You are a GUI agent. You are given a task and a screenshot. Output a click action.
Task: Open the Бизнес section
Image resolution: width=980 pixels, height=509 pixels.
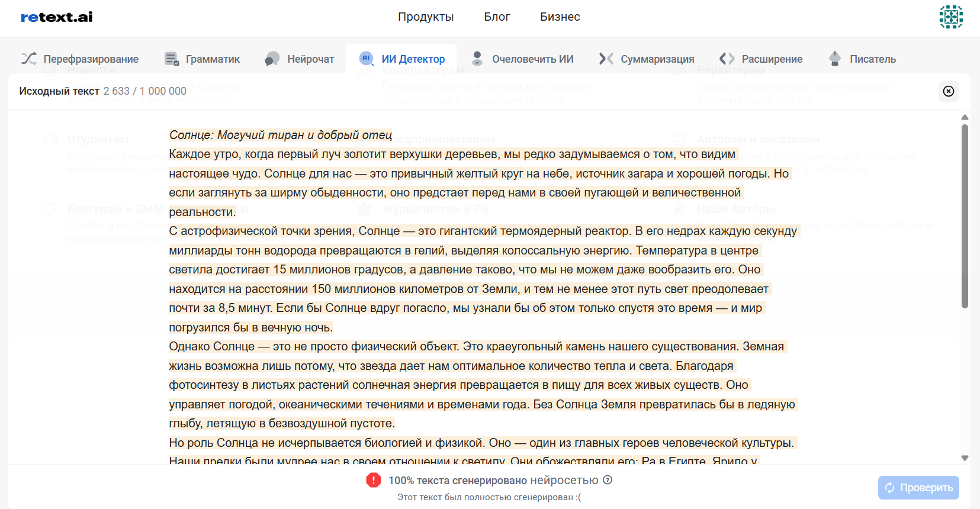pos(560,17)
